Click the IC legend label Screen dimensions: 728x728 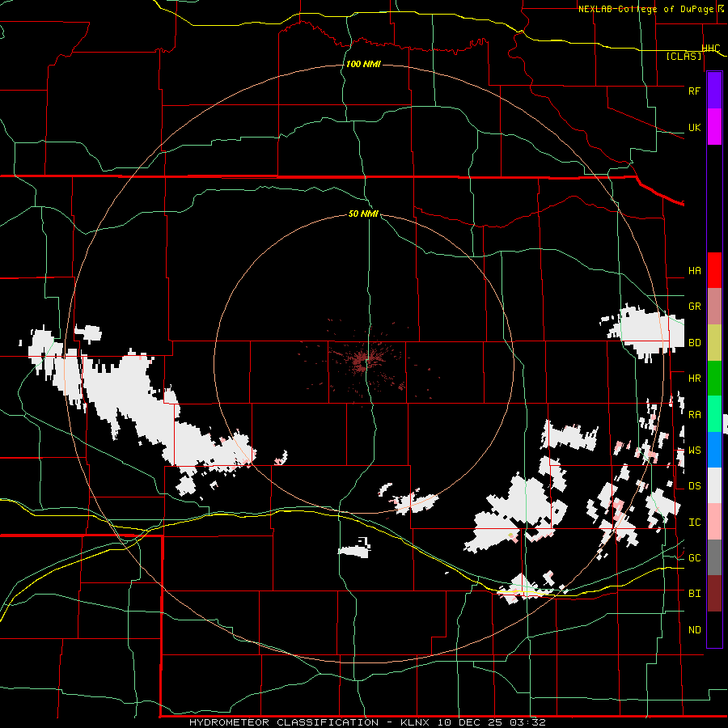click(694, 523)
